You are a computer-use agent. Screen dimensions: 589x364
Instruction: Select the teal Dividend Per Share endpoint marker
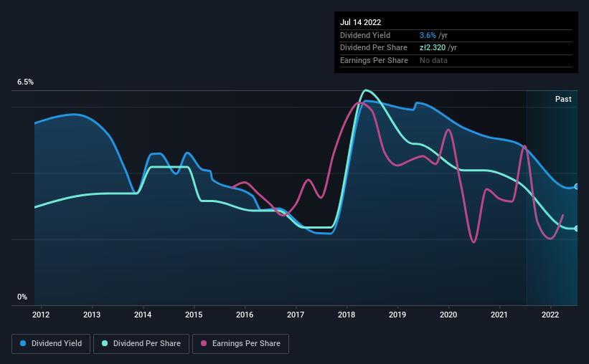[x=577, y=228]
